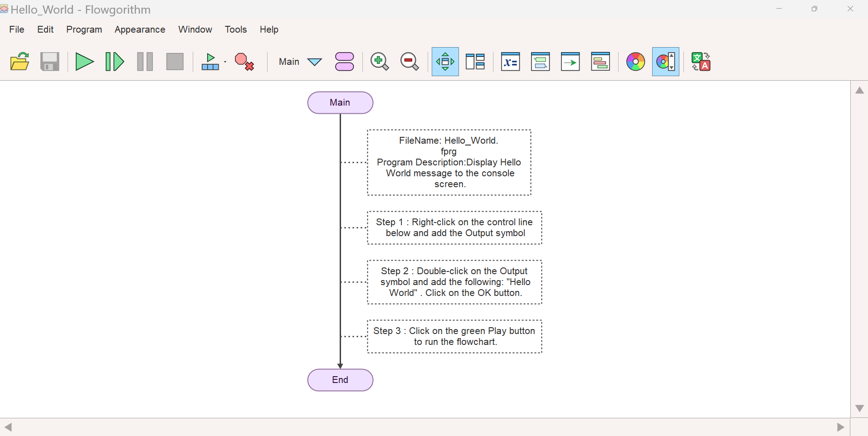Open the function manager icon

345,62
